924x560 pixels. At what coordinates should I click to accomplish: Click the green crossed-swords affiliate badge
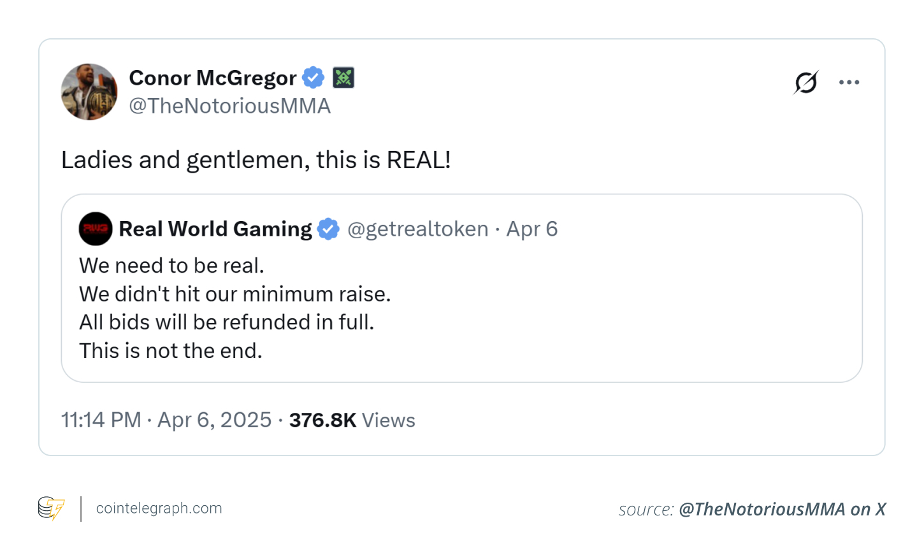pos(343,77)
